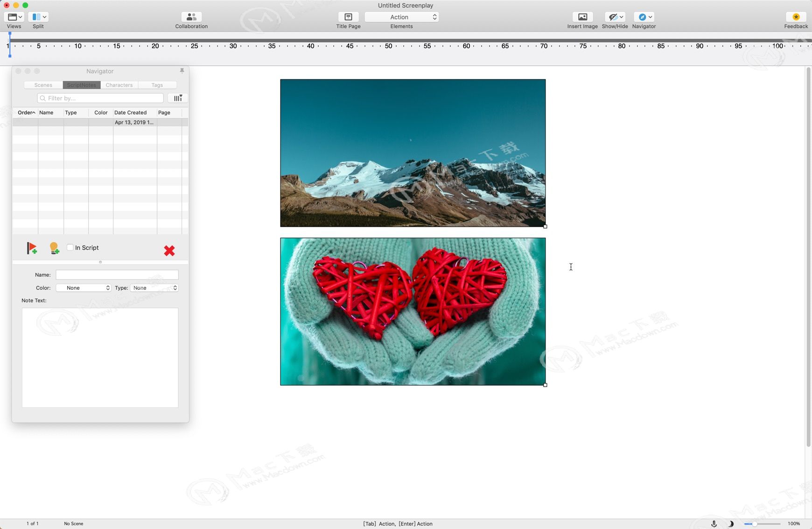This screenshot has height=529, width=812.
Task: Open the Views toolbar icon
Action: (x=12, y=17)
